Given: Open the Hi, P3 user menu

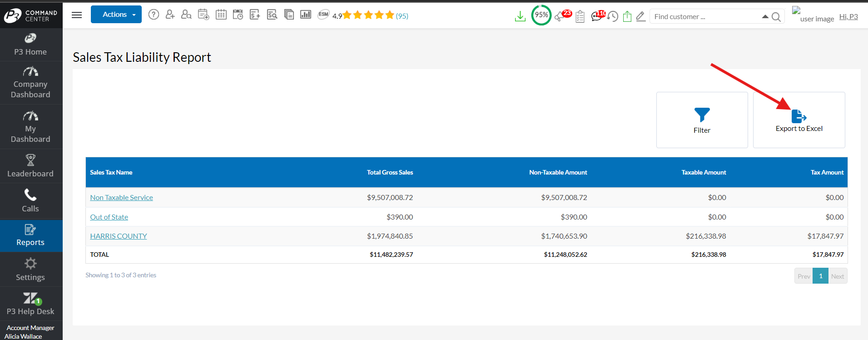Looking at the screenshot, I should coord(848,17).
